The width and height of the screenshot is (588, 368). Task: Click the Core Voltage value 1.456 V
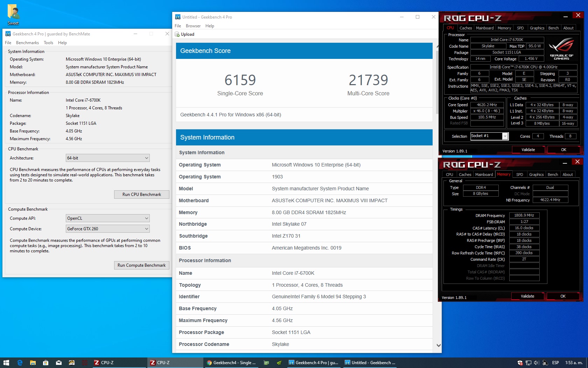pos(531,59)
